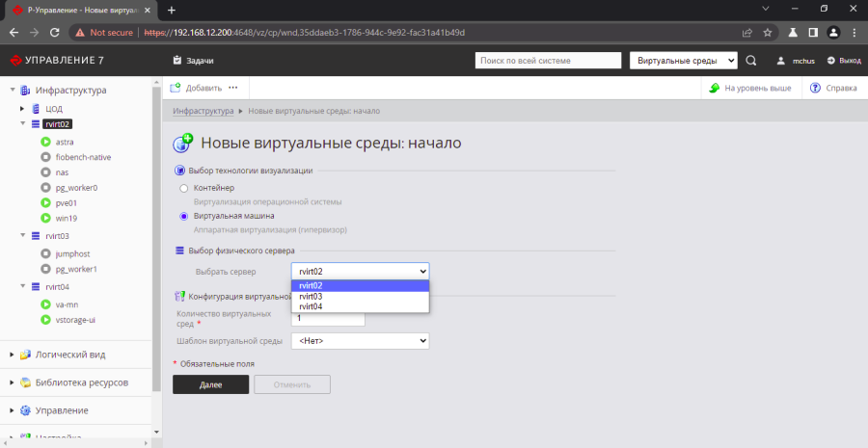Click the system-wide search input field
This screenshot has height=448, width=868.
[548, 61]
